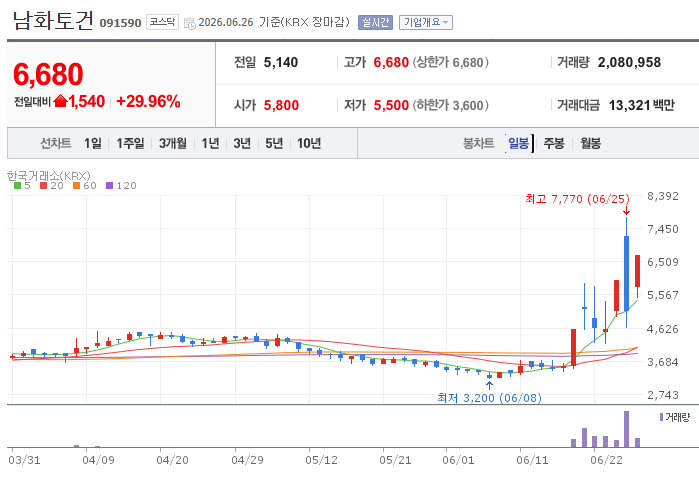The width and height of the screenshot is (699, 477).
Task: Click the 최저 3,200 (06/08) annotation
Action: tap(489, 398)
